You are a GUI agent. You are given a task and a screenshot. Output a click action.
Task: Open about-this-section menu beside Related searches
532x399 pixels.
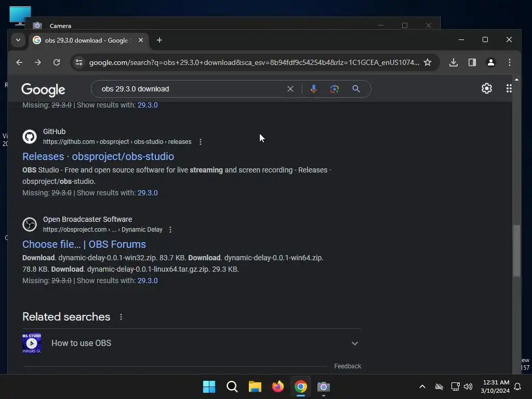point(121,317)
